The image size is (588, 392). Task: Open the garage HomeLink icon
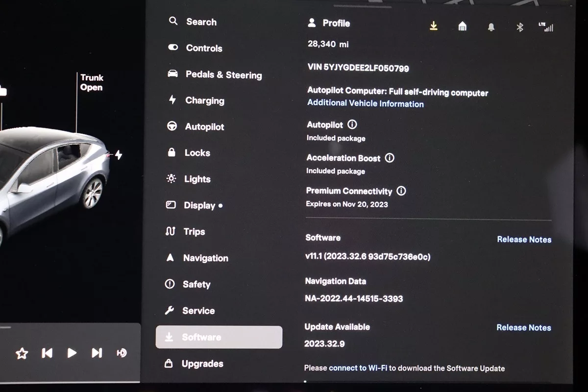coord(462,26)
